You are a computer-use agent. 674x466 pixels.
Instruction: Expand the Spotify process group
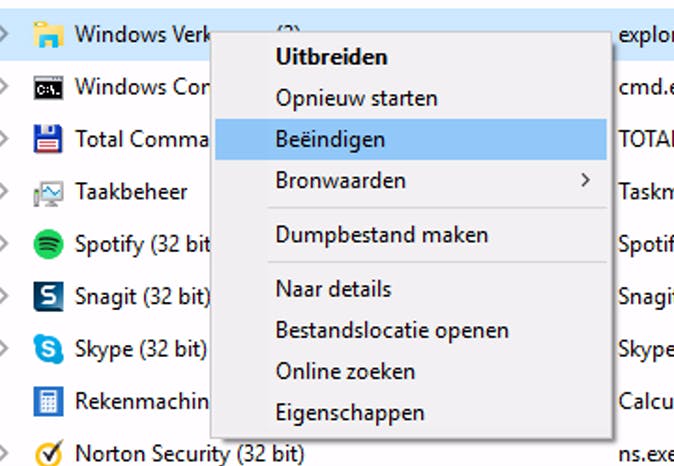click(5, 244)
